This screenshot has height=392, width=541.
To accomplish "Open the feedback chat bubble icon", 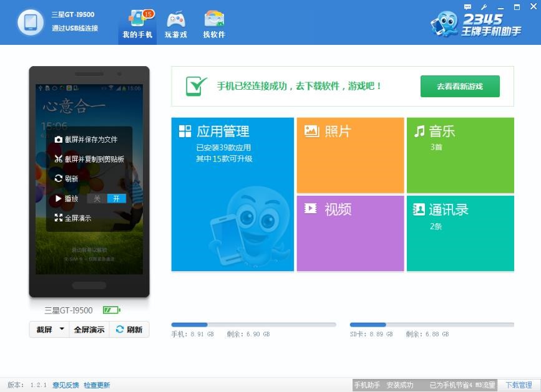I will point(467,7).
